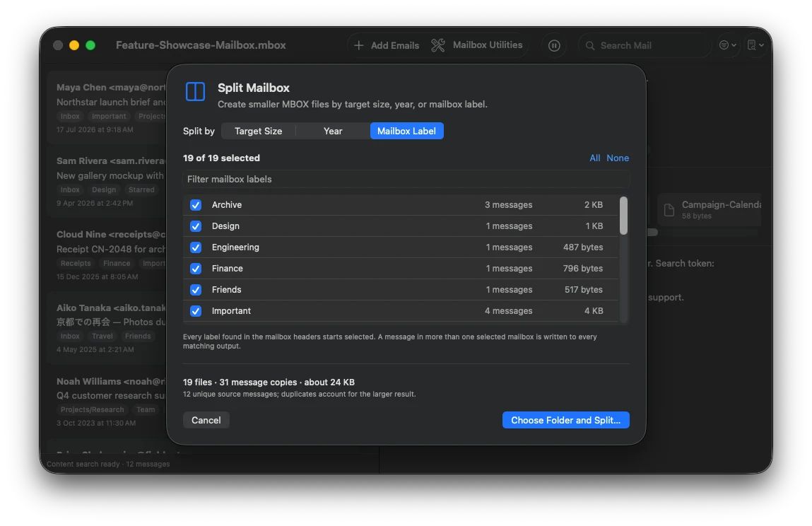Click '4 messages' count in Important row

coord(509,312)
